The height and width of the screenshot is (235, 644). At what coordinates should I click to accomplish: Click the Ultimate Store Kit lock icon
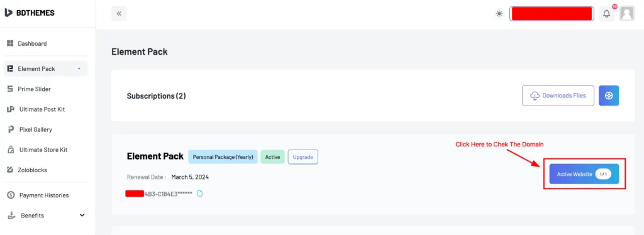[x=11, y=150]
